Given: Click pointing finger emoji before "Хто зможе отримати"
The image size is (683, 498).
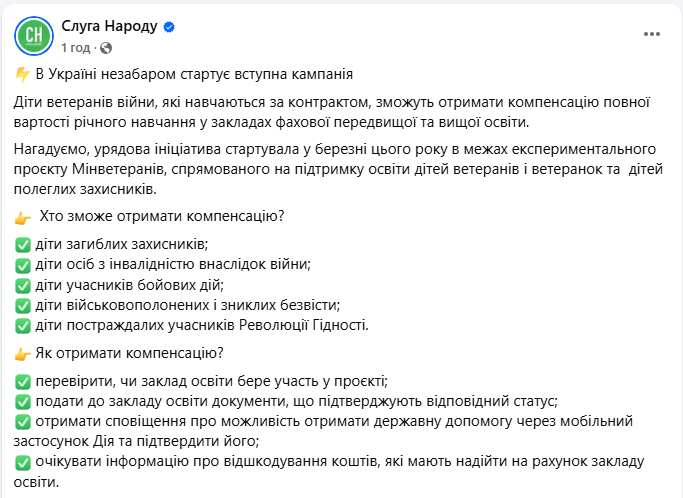Looking at the screenshot, I should pos(23,217).
